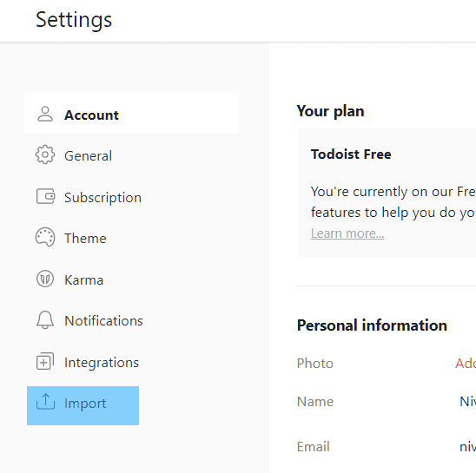The image size is (476, 473).
Task: Click the Name field value
Action: [x=467, y=401]
